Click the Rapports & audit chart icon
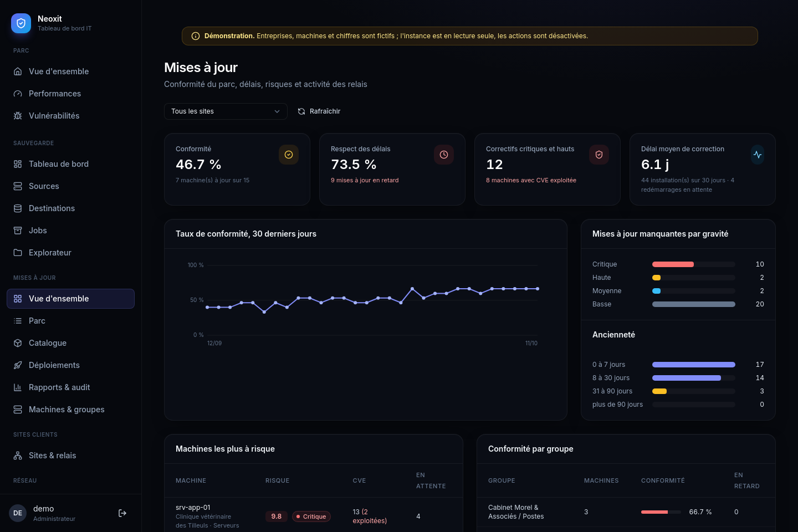798x532 pixels. click(18, 387)
